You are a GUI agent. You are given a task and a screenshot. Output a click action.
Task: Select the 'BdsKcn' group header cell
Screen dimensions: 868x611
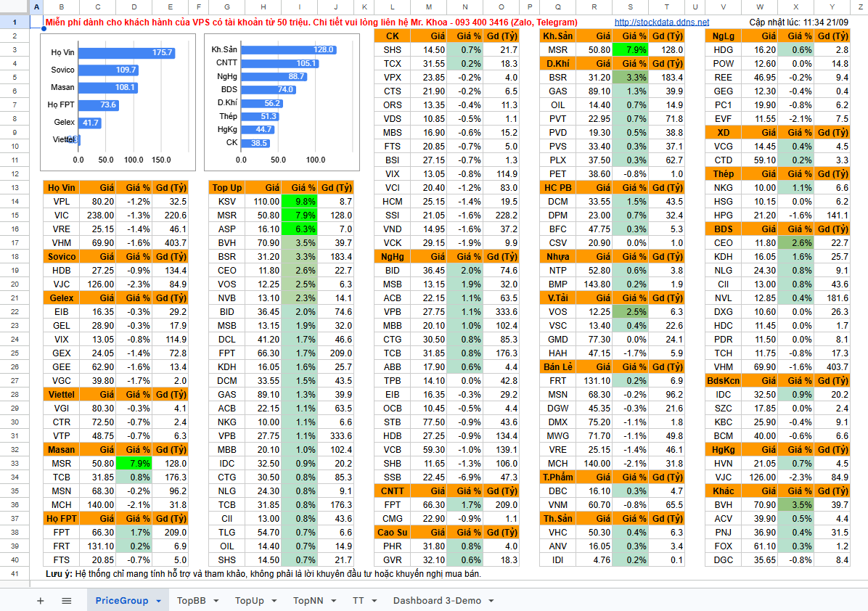pos(723,381)
